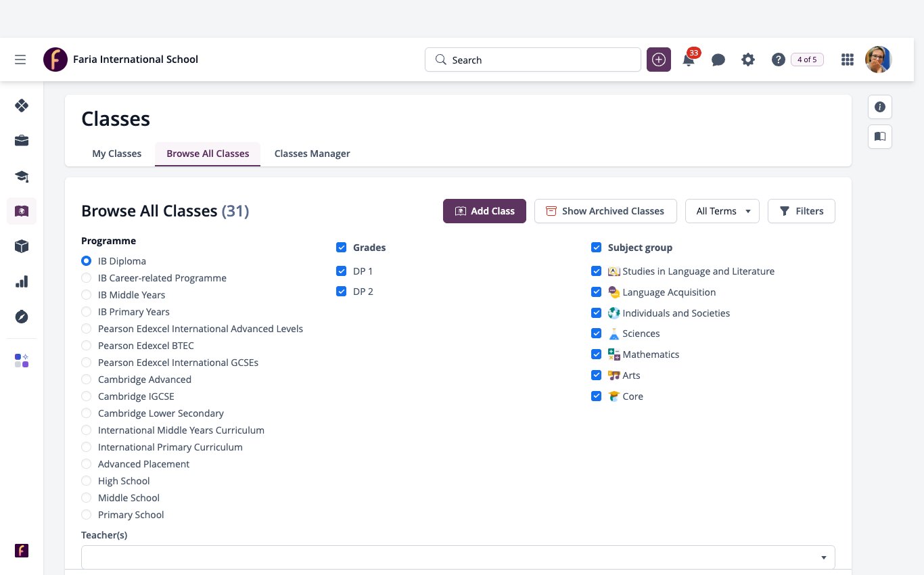The image size is (924, 575).
Task: Switch to Classes Manager tab
Action: (x=312, y=154)
